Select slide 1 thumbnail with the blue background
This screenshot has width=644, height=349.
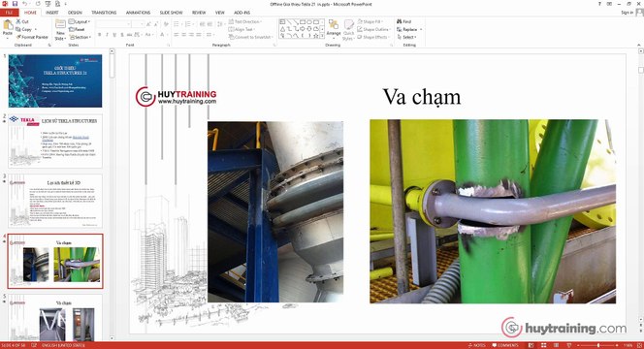coord(55,80)
